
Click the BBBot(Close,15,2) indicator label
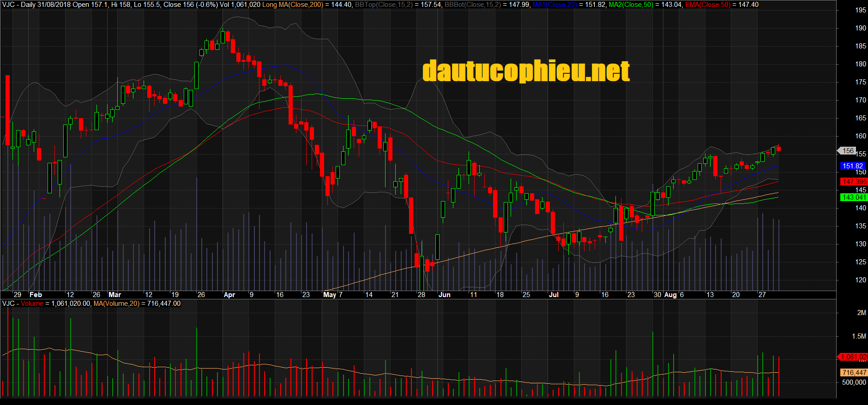[472, 5]
